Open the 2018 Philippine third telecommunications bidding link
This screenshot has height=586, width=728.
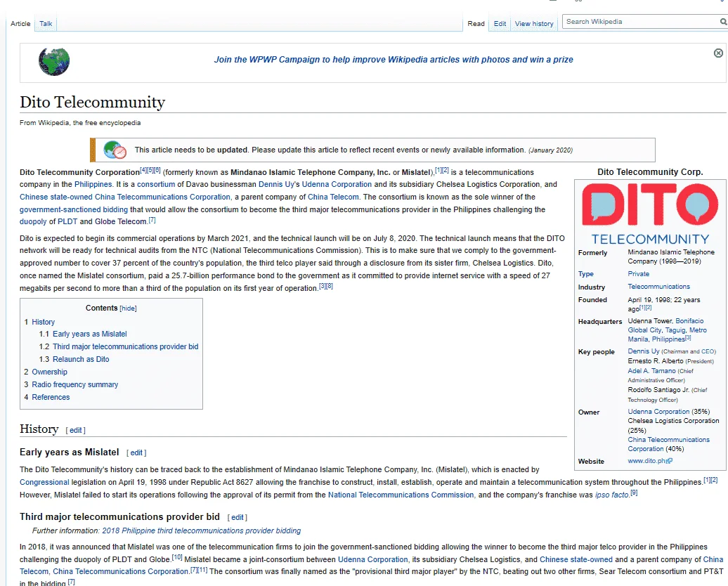click(202, 530)
